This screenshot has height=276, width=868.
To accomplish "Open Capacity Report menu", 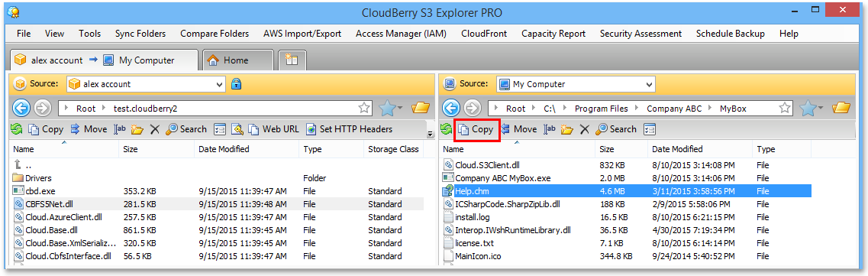I will [x=553, y=34].
